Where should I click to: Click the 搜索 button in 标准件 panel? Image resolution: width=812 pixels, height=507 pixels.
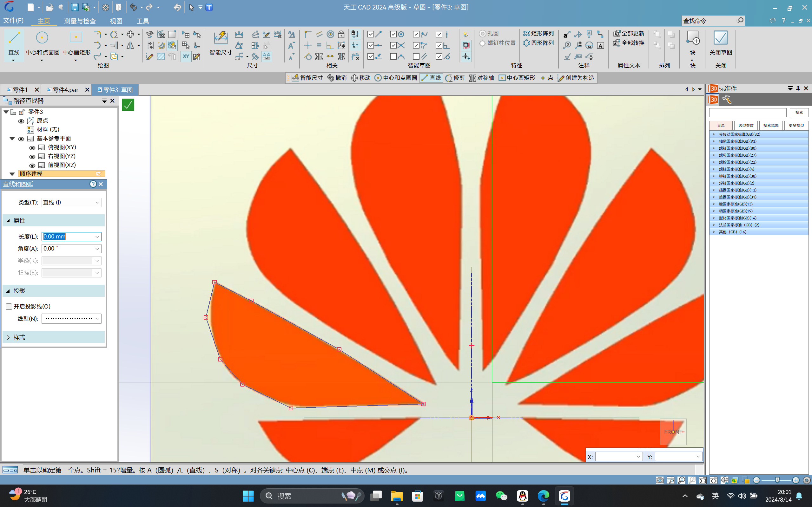point(799,112)
